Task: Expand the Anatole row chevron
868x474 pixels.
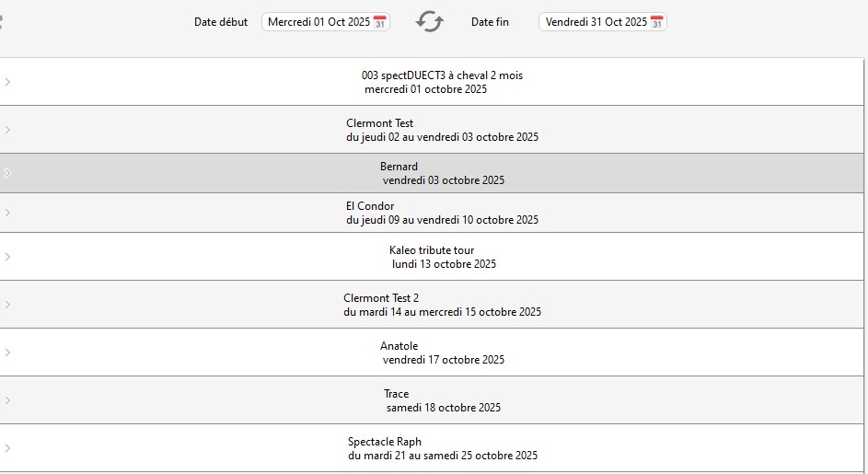Action: pyautogui.click(x=7, y=353)
